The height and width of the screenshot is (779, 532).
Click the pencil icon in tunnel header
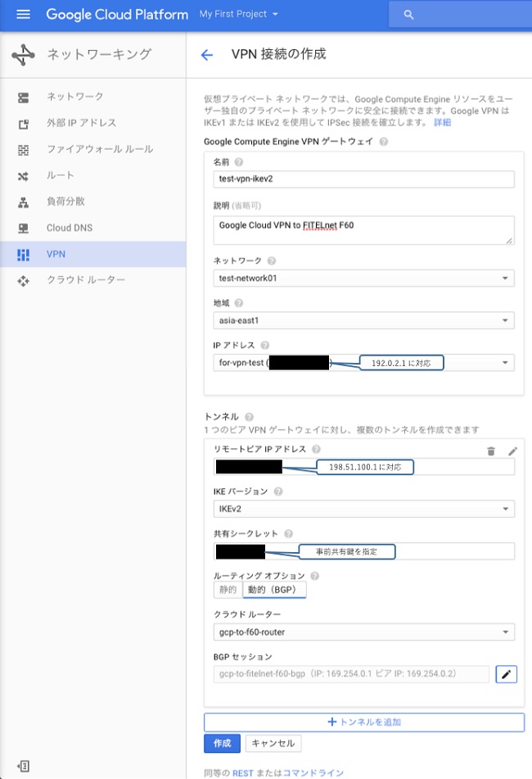click(x=513, y=451)
